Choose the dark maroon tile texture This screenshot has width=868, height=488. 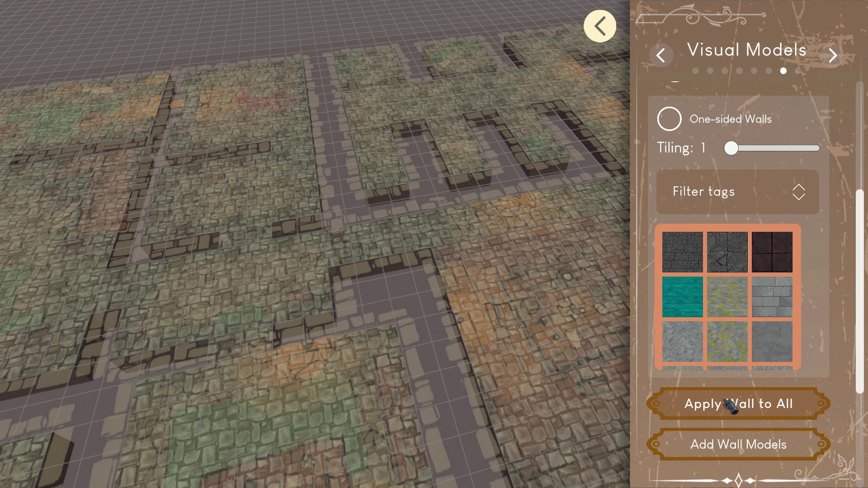click(x=772, y=252)
